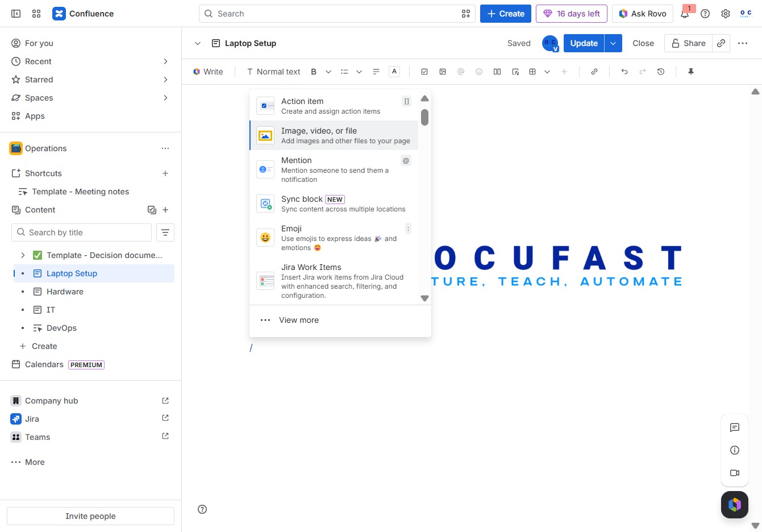Click the Update button
The width and height of the screenshot is (762, 532).
pos(584,43)
